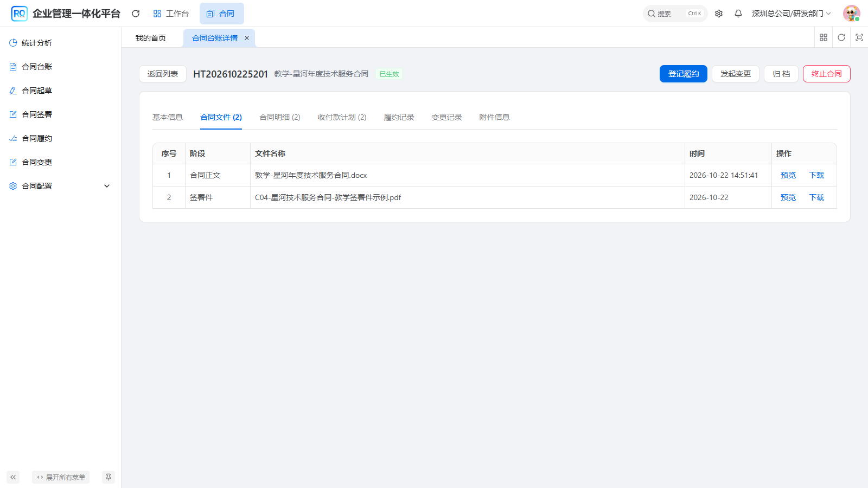The width and height of the screenshot is (868, 488).
Task: Switch to the 收付款计划 (2) tab
Action: tap(342, 117)
